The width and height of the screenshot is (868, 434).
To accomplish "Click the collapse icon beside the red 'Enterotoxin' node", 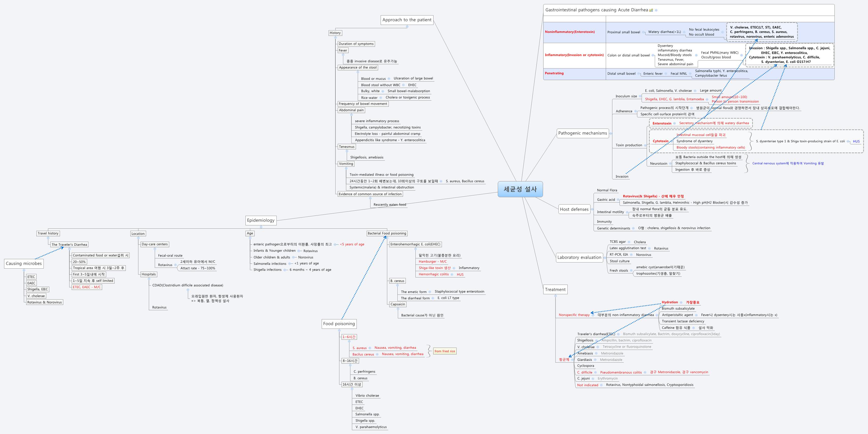I will point(675,123).
